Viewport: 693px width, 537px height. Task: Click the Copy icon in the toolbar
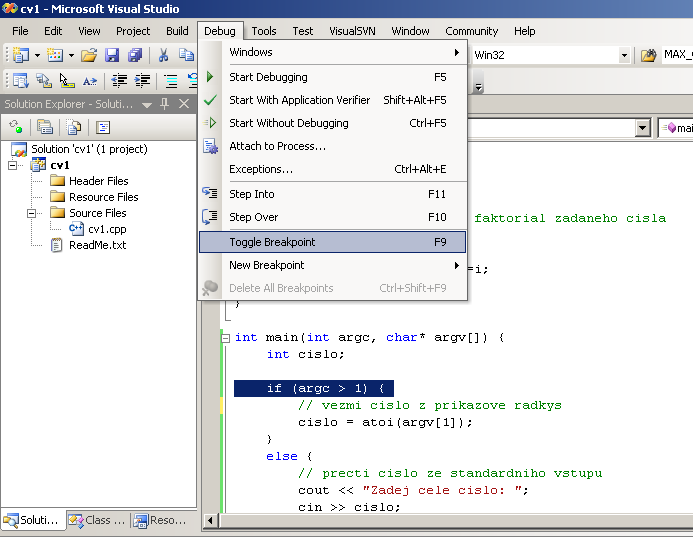click(186, 55)
